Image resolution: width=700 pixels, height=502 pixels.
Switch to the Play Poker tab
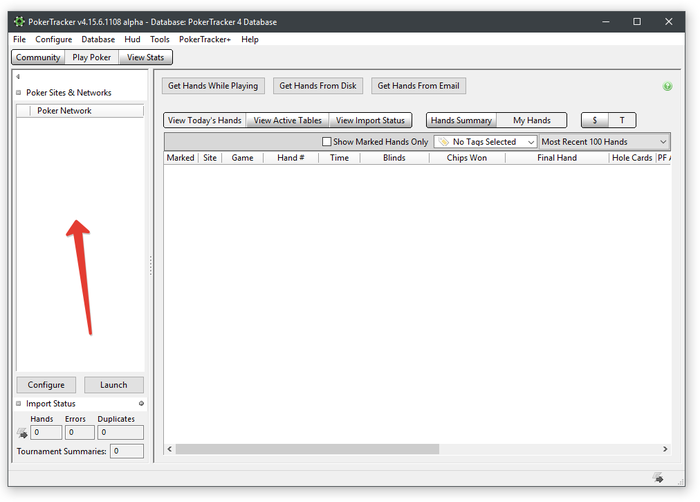click(92, 57)
